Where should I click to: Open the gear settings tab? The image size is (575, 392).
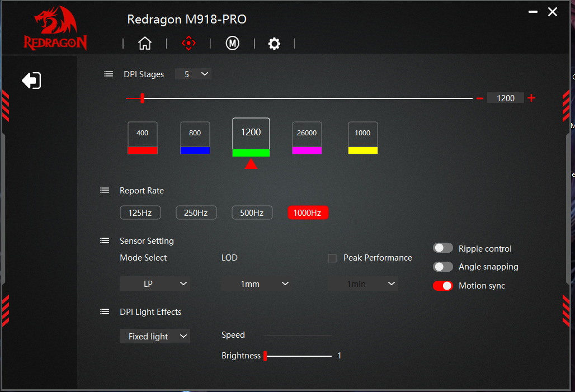coord(274,44)
